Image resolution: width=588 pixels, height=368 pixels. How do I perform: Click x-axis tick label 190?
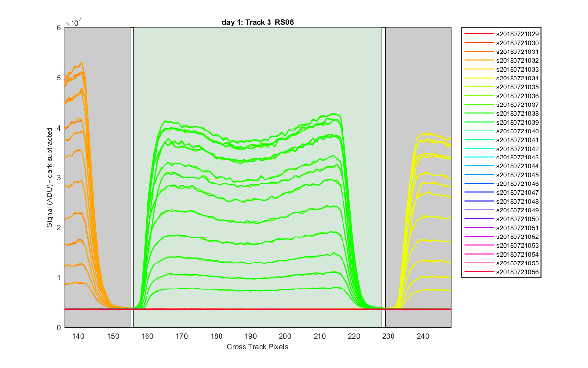point(251,336)
